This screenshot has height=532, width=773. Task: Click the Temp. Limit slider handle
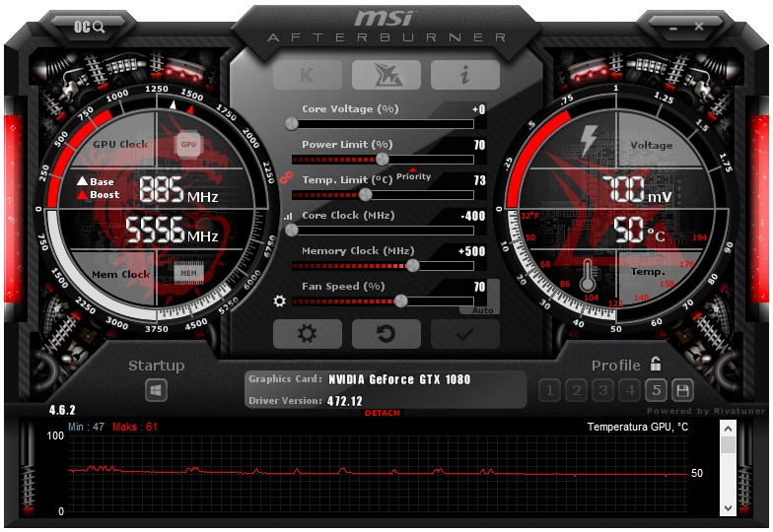tap(365, 195)
